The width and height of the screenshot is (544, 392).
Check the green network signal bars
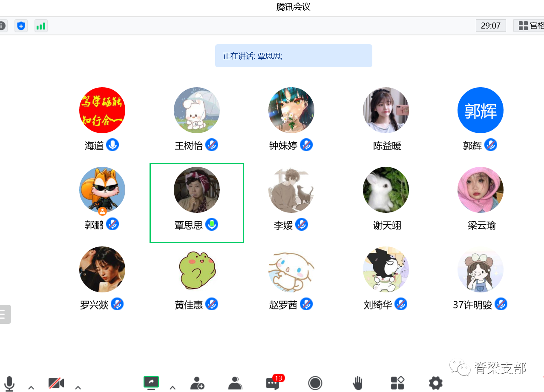pos(41,26)
